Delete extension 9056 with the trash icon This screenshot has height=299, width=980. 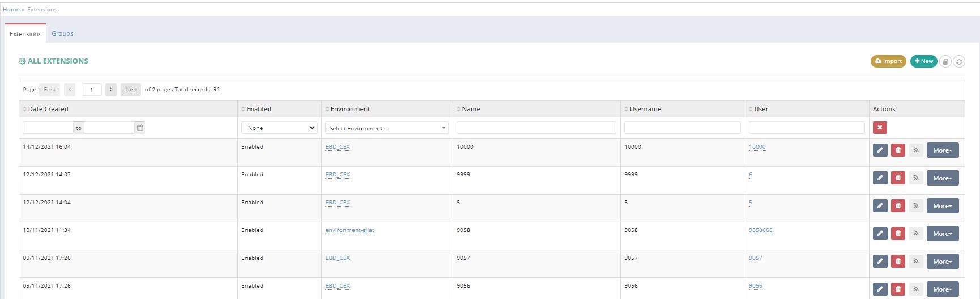898,289
